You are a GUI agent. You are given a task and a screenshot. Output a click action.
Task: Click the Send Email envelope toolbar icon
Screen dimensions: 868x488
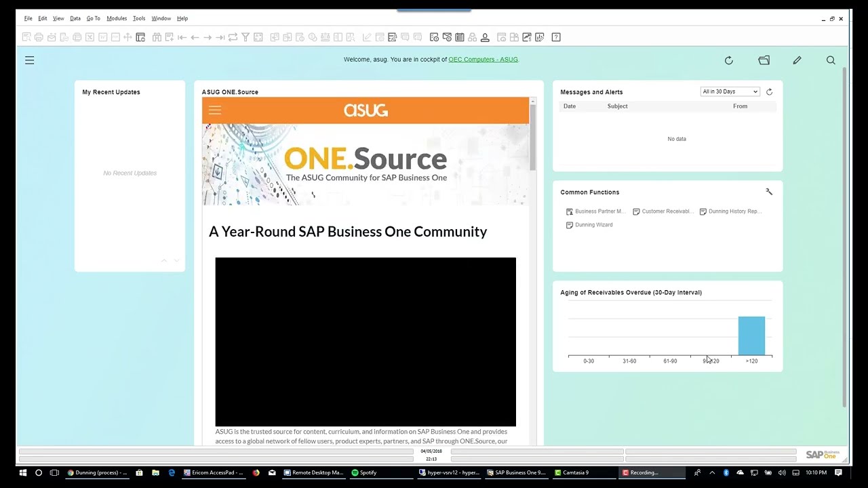click(x=52, y=37)
